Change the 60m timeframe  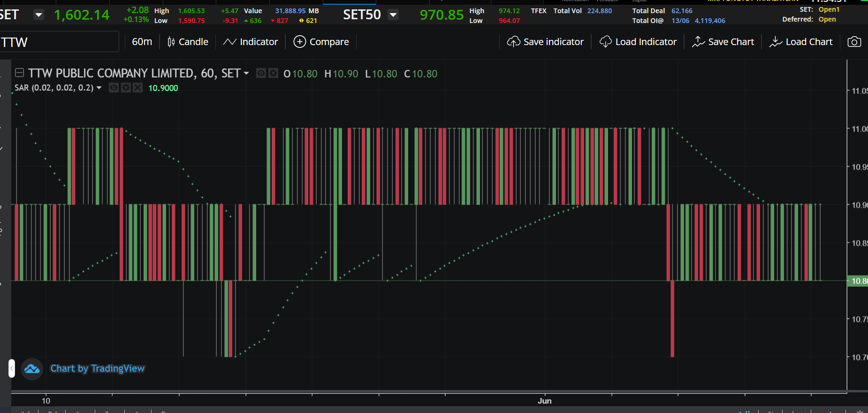click(142, 42)
